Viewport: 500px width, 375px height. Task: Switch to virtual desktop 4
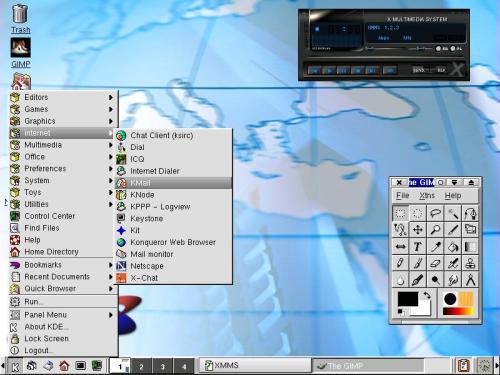tap(184, 367)
